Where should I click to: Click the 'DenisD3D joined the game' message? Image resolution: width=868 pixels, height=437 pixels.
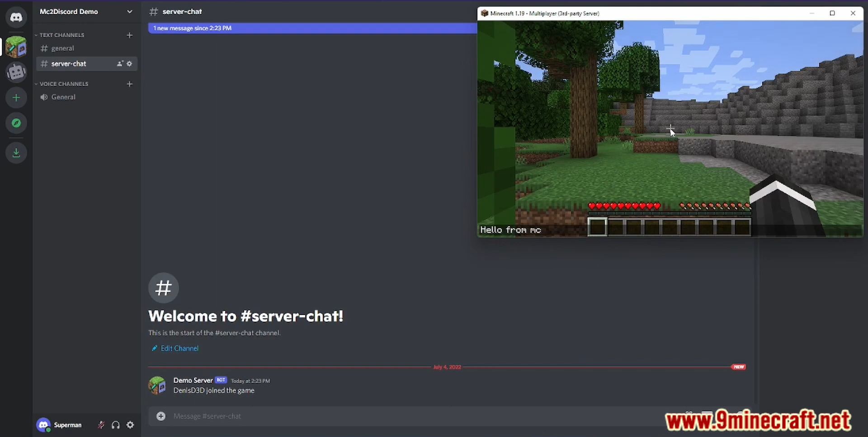coord(214,390)
